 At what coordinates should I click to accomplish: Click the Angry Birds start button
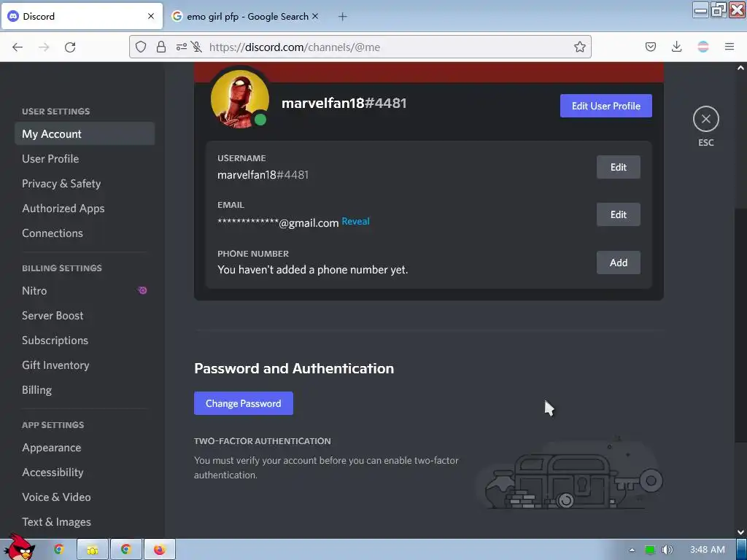[20, 548]
